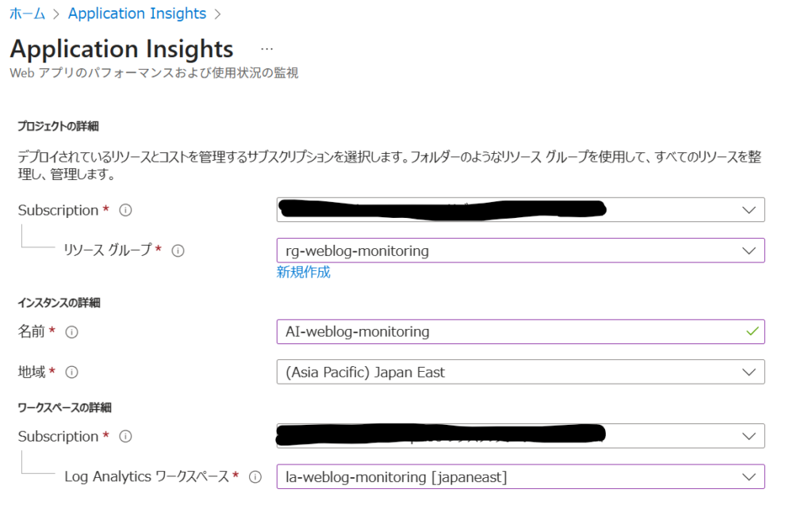The height and width of the screenshot is (520, 812).
Task: Click the info icon beside workspace Subscription
Action: pos(125,437)
